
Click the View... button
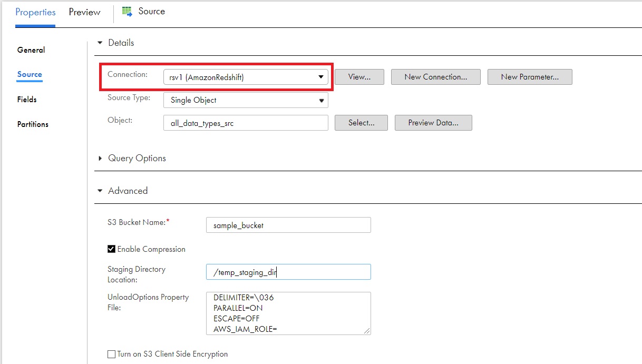point(359,77)
